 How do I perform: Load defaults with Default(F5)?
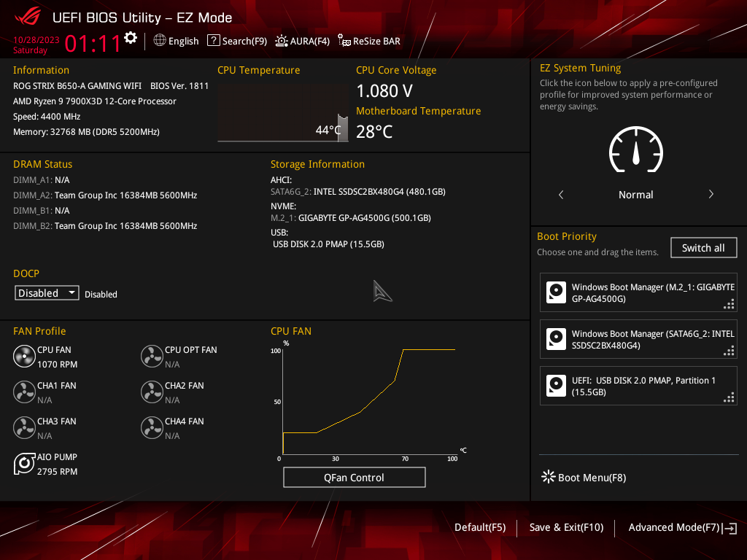coord(480,528)
